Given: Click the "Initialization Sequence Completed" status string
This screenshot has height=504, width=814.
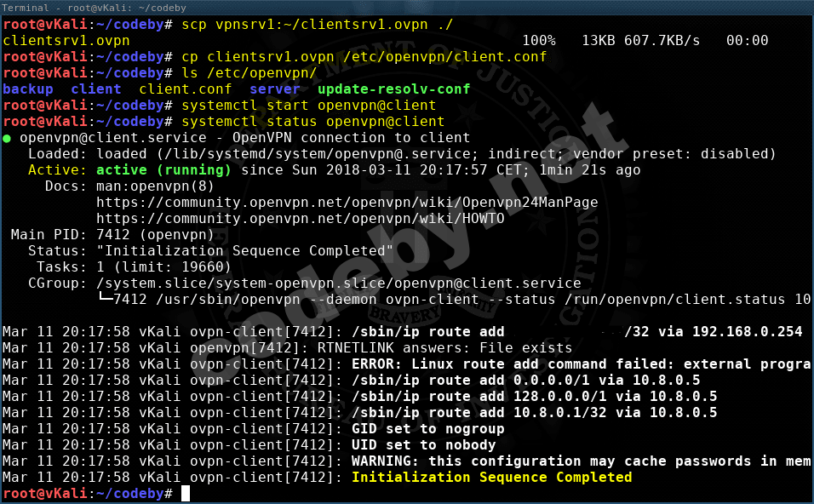Looking at the screenshot, I should point(245,251).
